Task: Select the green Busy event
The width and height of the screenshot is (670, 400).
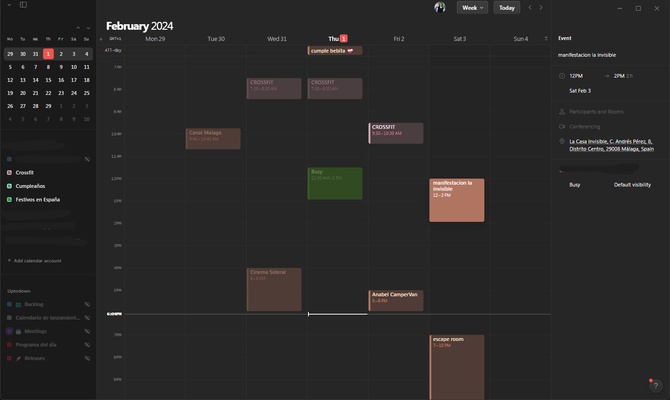Action: click(335, 183)
